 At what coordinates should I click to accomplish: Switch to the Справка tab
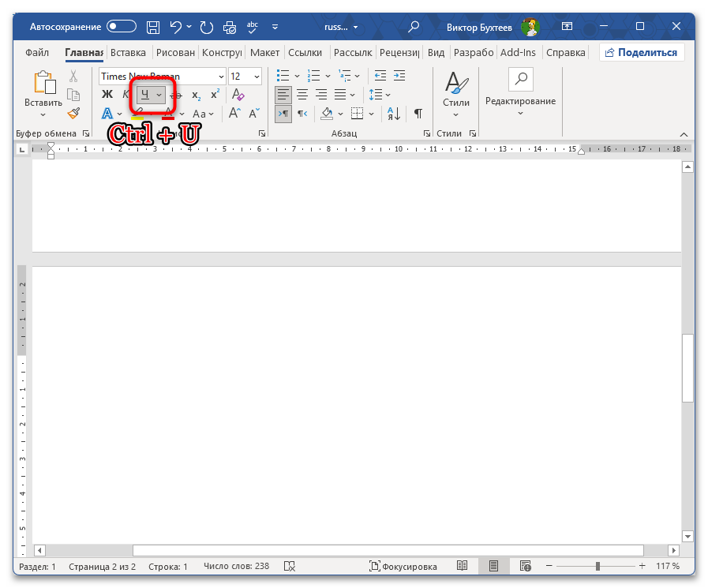tap(565, 52)
